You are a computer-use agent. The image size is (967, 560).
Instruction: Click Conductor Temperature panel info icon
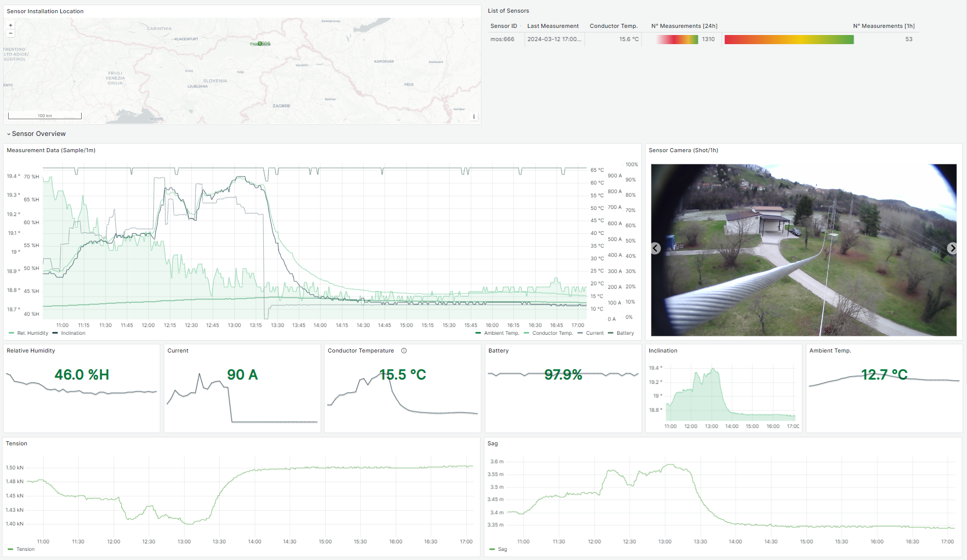[x=404, y=351]
